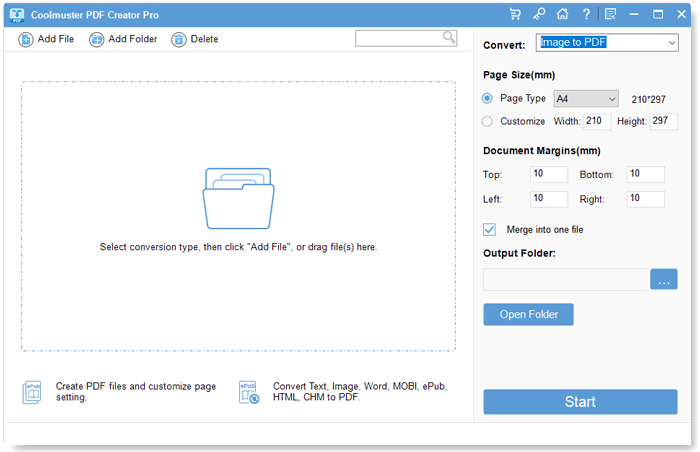This screenshot has height=452, width=700.
Task: Click the output folder browse button
Action: point(664,279)
